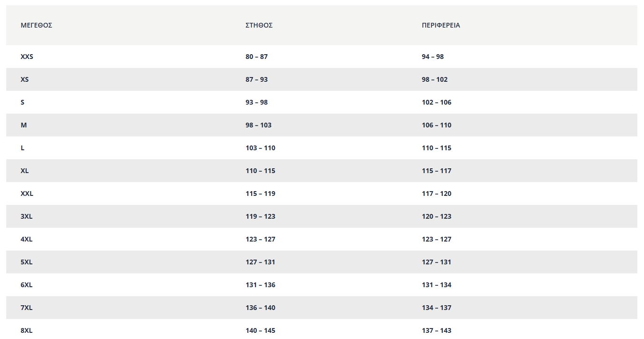This screenshot has width=644, height=339.
Task: Click the M size label
Action: (23, 125)
